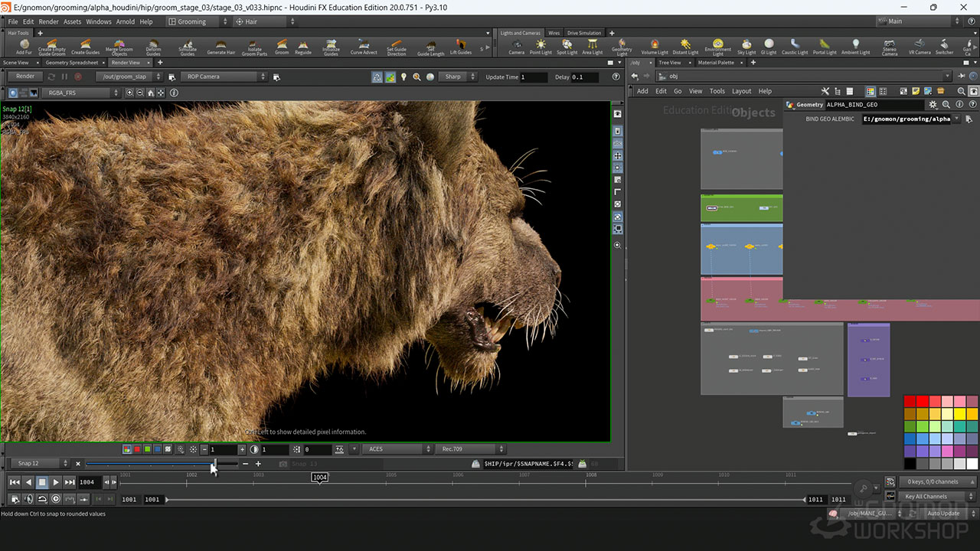Toggle the blue channel display
980x551 pixels.
point(157,450)
